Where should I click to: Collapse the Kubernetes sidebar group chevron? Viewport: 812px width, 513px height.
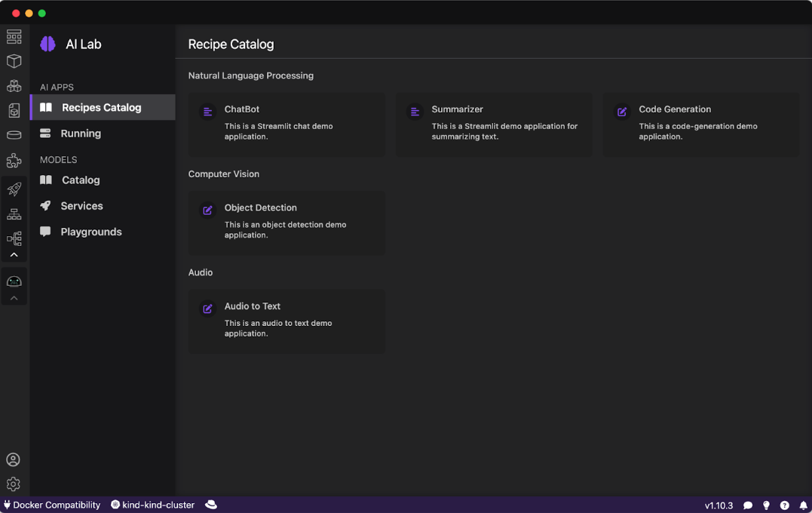14,255
